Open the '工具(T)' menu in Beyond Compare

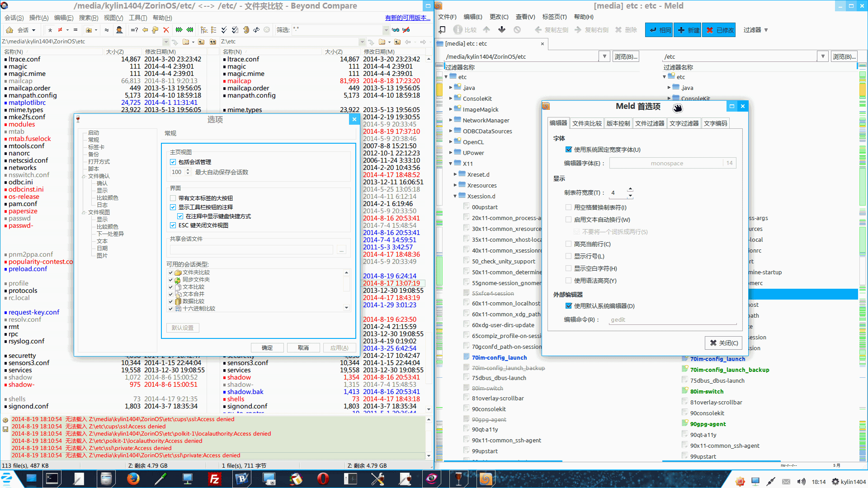pos(138,18)
